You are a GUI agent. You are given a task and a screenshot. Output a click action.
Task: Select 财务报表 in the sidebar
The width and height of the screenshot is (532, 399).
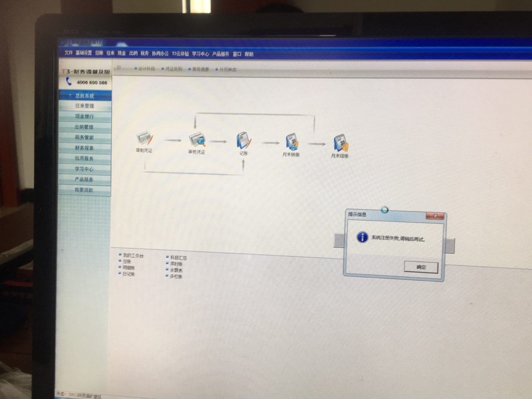click(85, 148)
